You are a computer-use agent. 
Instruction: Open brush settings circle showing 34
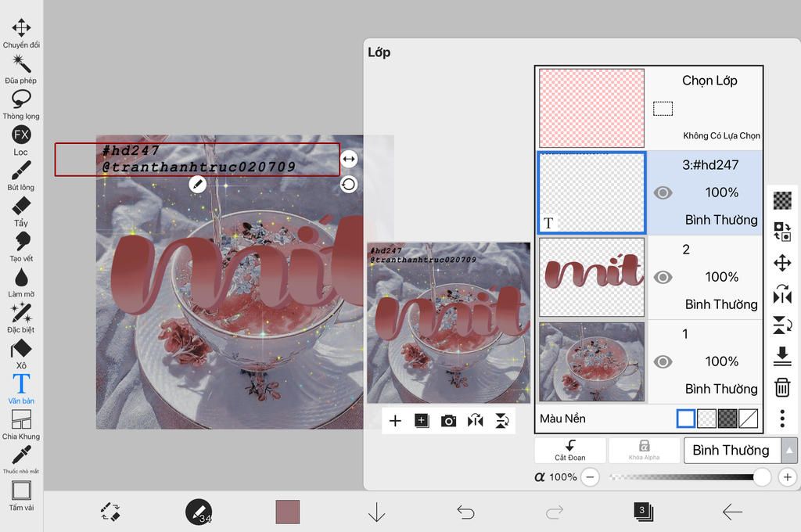pyautogui.click(x=199, y=512)
